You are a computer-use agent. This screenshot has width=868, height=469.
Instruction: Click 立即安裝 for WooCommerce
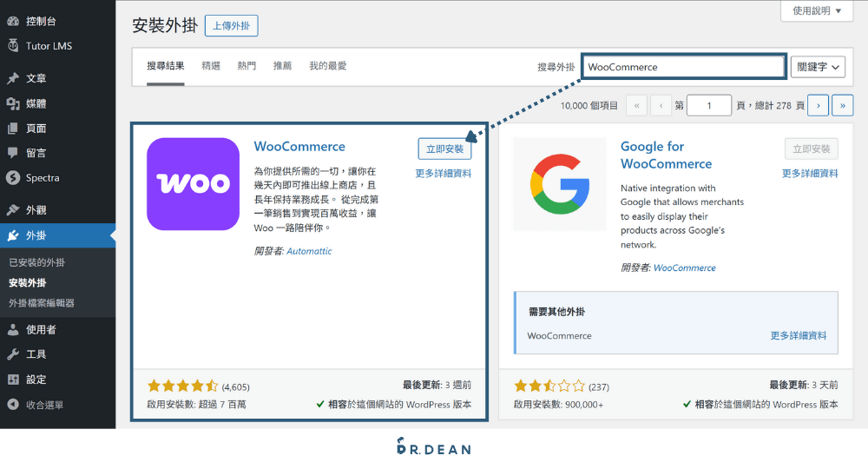tap(444, 149)
